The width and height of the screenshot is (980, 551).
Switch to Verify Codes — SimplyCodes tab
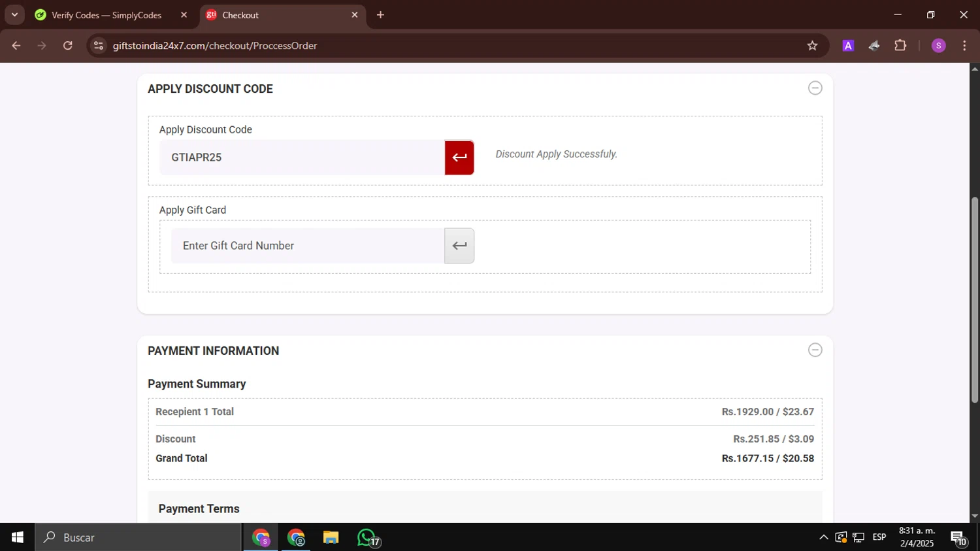pyautogui.click(x=106, y=15)
